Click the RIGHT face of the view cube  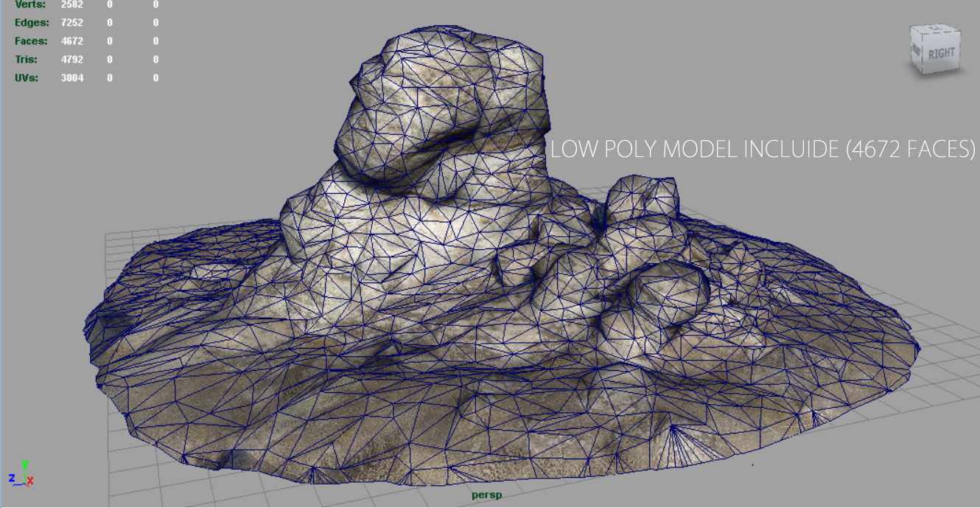click(x=941, y=54)
